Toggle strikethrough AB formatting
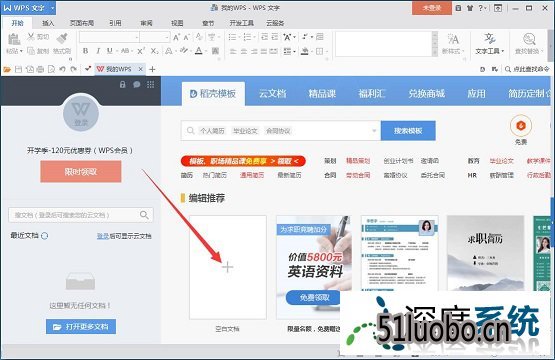Viewport: 555px width, 360px height. (125, 51)
